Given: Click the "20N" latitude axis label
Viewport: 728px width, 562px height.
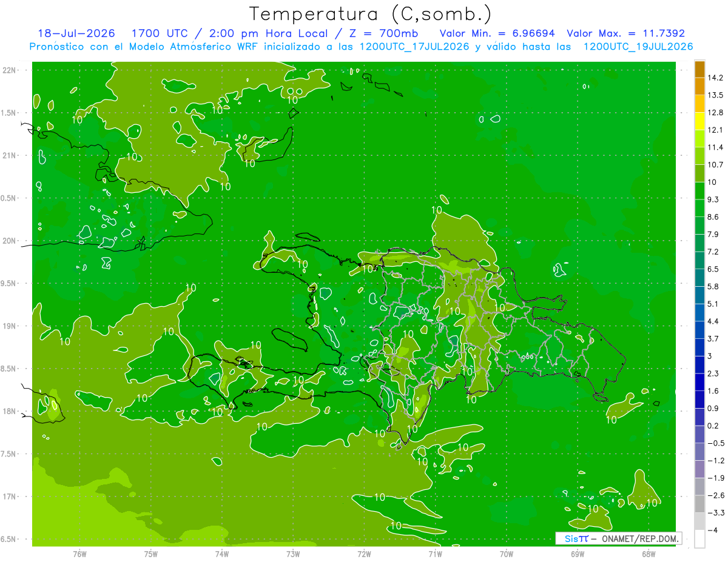Looking at the screenshot, I should tap(8, 241).
